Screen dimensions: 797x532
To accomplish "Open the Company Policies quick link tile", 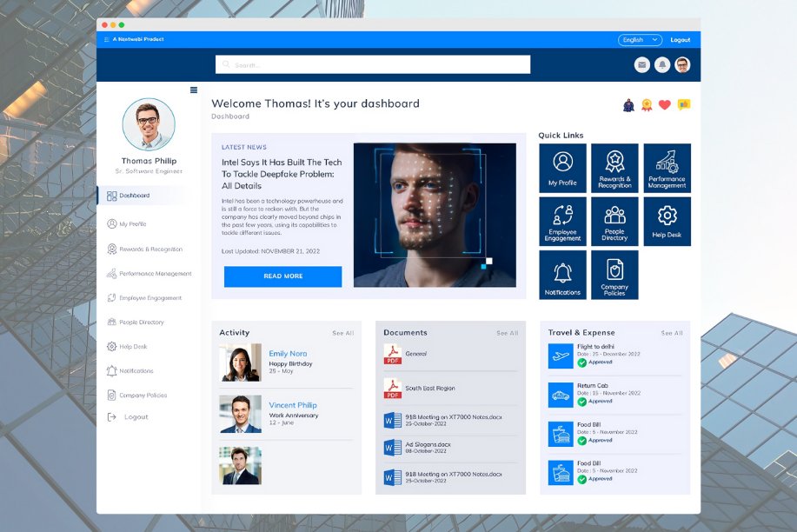I will coord(614,275).
